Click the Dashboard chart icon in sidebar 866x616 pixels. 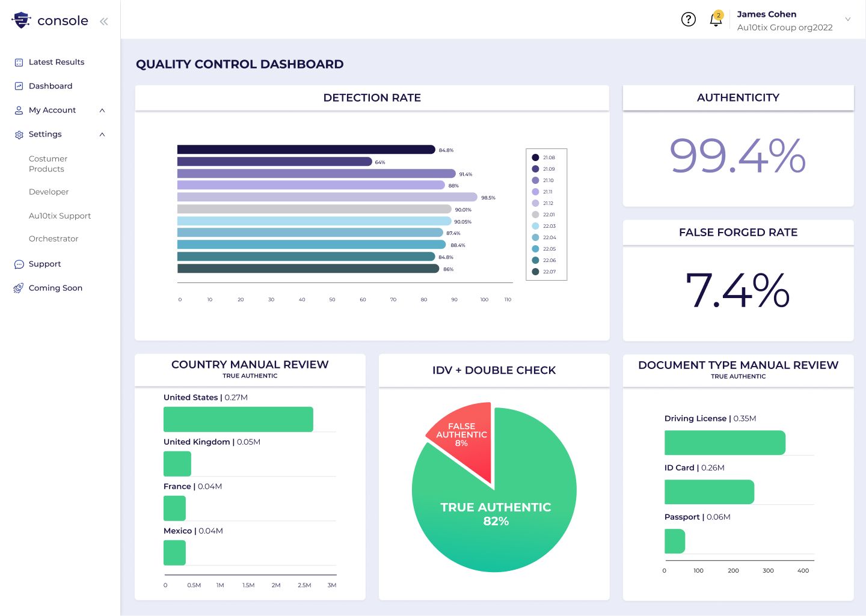click(x=19, y=87)
